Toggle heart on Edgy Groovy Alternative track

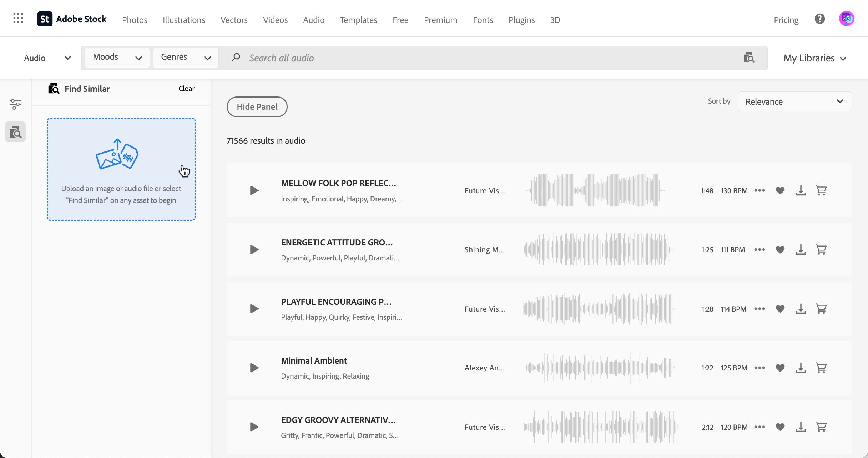click(780, 427)
